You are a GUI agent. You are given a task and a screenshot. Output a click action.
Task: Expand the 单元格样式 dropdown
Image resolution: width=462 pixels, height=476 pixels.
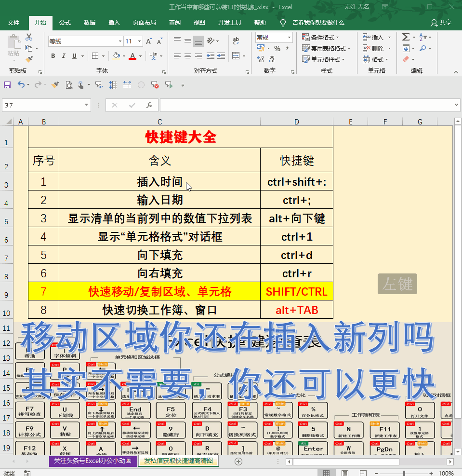[x=343, y=60]
